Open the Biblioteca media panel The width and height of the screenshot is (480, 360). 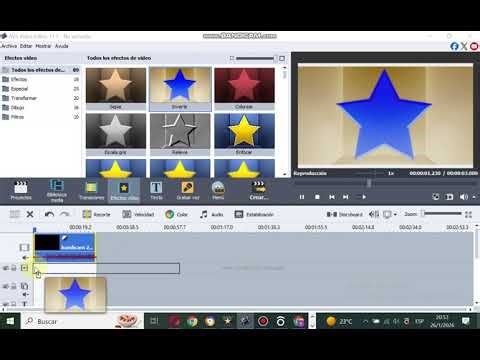[x=57, y=190]
